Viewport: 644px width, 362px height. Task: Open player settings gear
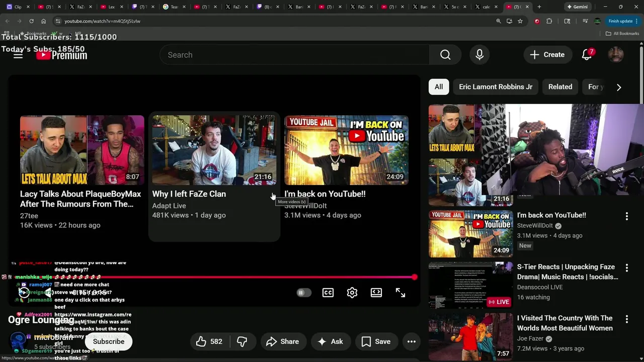(x=352, y=293)
